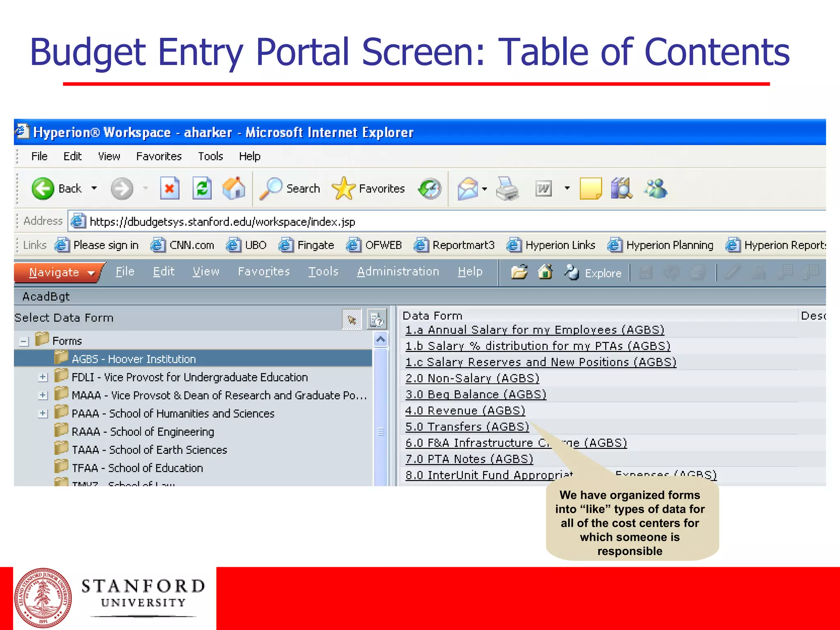The width and height of the screenshot is (840, 630).
Task: Click the Messenger people icon
Action: coord(656,189)
